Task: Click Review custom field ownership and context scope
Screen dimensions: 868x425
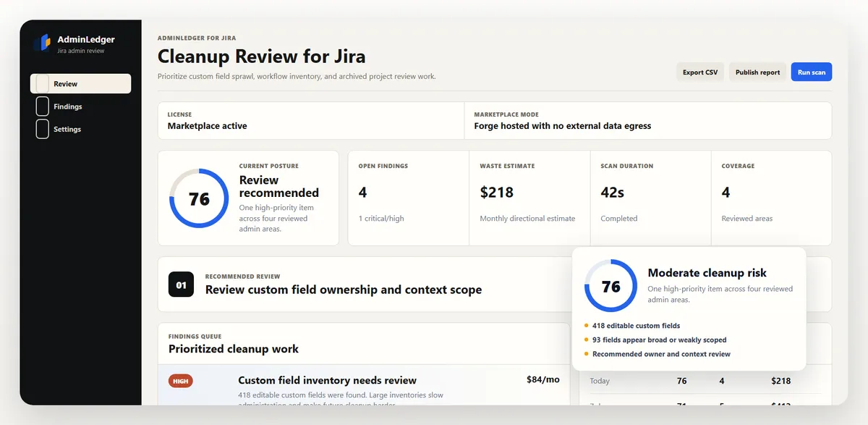Action: 344,290
